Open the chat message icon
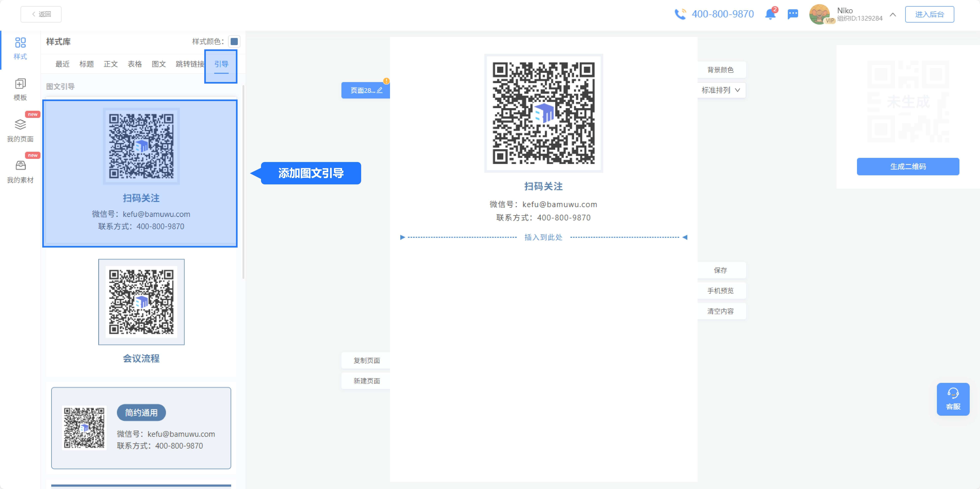This screenshot has width=980, height=489. (x=793, y=14)
